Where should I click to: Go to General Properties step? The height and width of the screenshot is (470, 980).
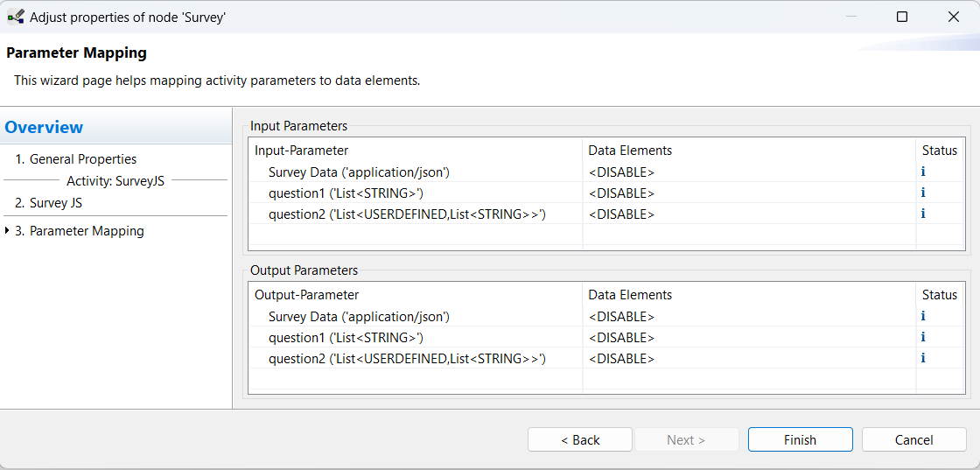[x=83, y=159]
